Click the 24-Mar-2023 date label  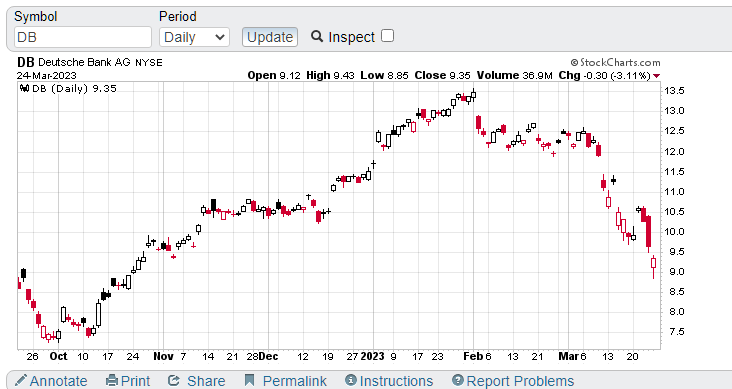coord(47,75)
